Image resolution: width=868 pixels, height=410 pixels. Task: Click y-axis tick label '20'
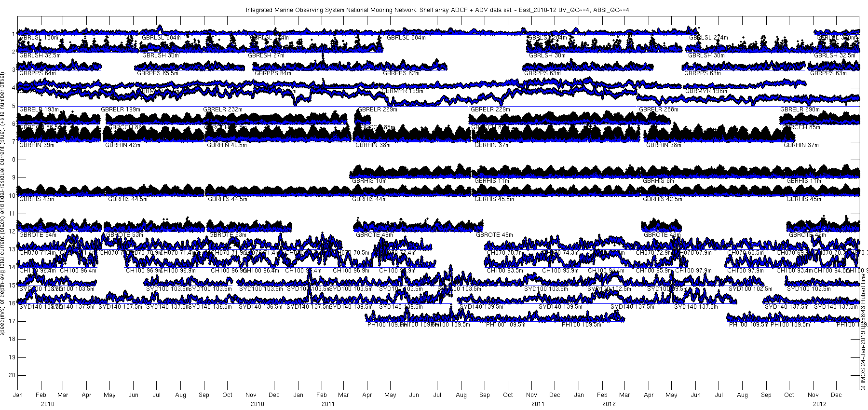tap(12, 375)
